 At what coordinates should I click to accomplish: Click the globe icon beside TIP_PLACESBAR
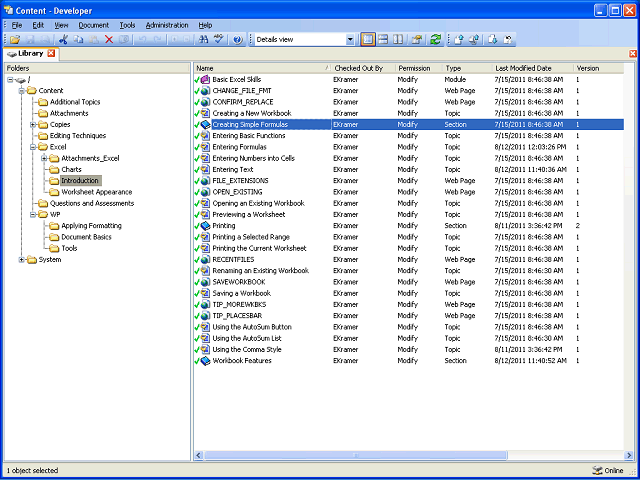click(x=206, y=316)
